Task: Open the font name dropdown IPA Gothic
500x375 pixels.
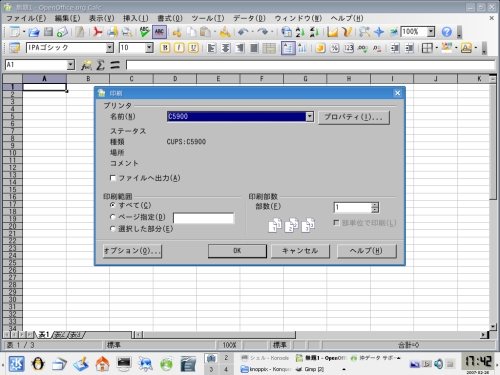Action: [x=110, y=48]
